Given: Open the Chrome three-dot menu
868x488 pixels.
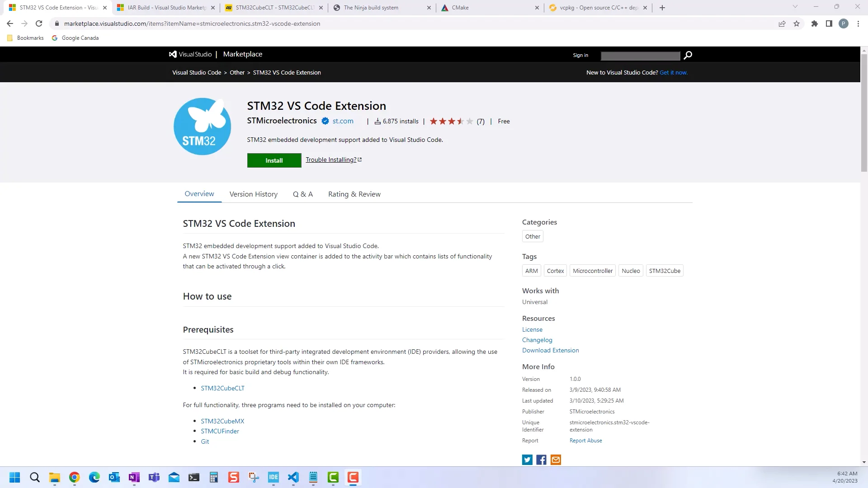Looking at the screenshot, I should (x=858, y=23).
